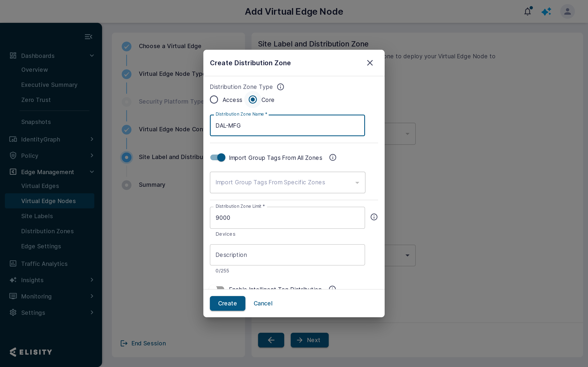The height and width of the screenshot is (367, 588).
Task: Close the Create Distribution Zone dialog
Action: pos(370,63)
